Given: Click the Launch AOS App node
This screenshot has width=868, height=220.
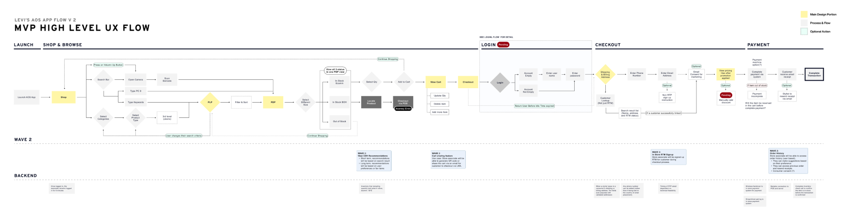Looking at the screenshot, I should pyautogui.click(x=27, y=97).
